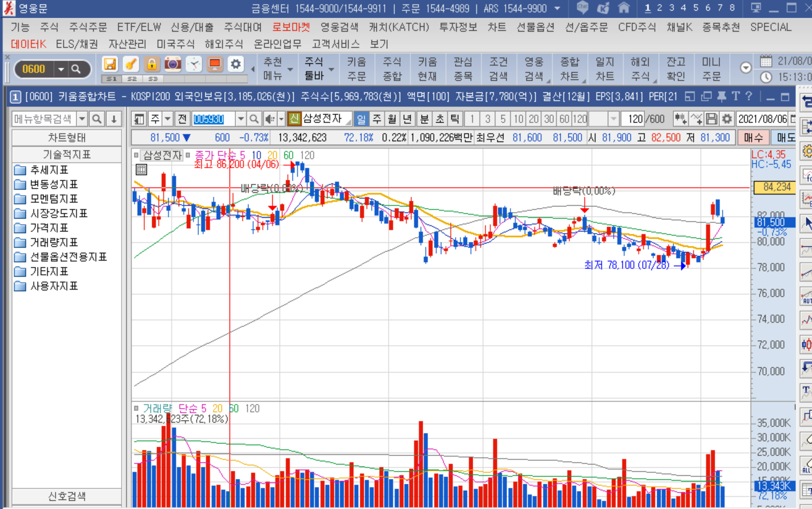Click the 2021/08/06 date field
Viewport: 812px width, 509px height.
[762, 119]
